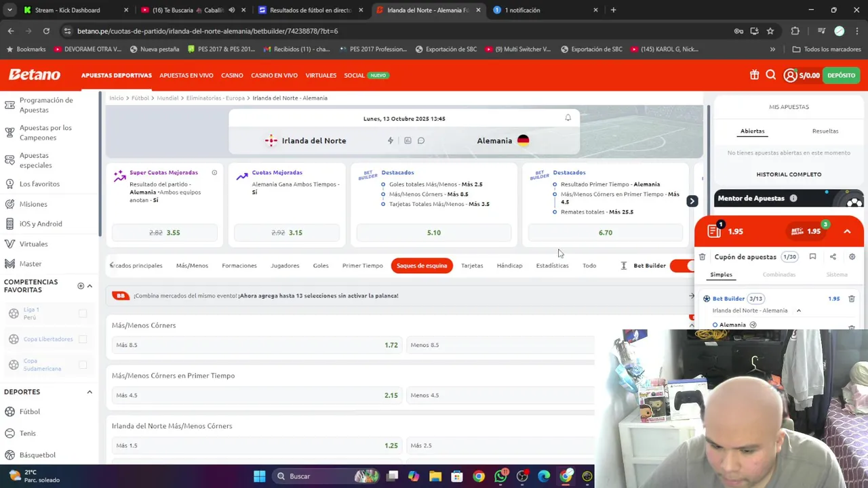868x488 pixels.
Task: Tick the Copa Libertadores checkbox
Action: pos(83,339)
